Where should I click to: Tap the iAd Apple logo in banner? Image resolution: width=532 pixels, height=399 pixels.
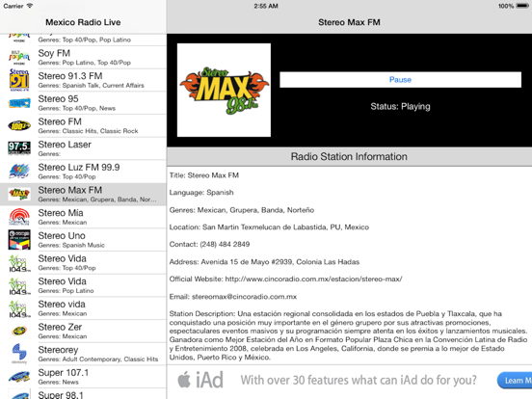tap(184, 380)
